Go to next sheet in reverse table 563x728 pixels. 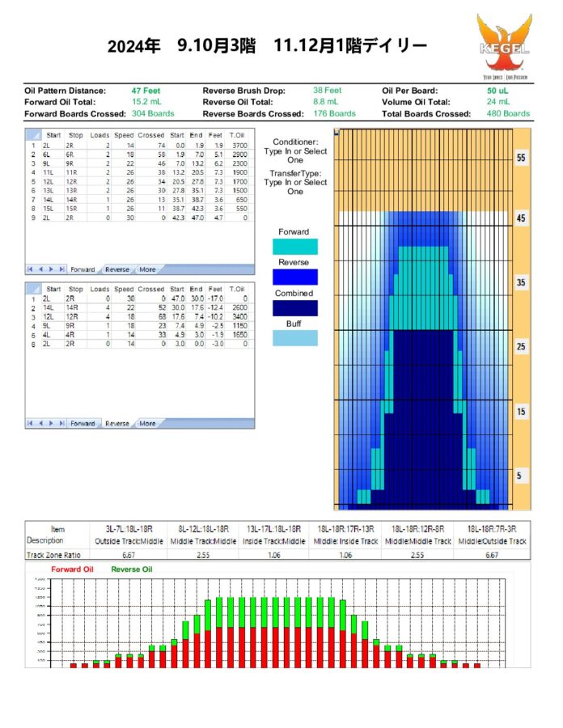[x=51, y=423]
